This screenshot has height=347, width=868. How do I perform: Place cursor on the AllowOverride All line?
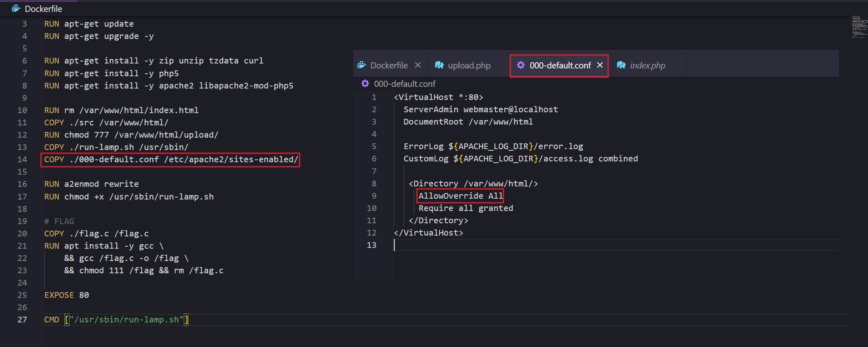pyautogui.click(x=460, y=196)
